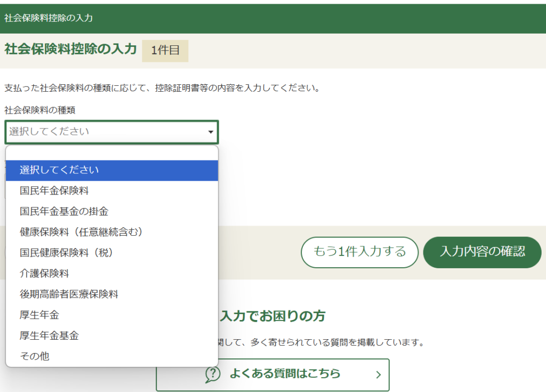Click the 入力内容の確認 button

coord(482,252)
